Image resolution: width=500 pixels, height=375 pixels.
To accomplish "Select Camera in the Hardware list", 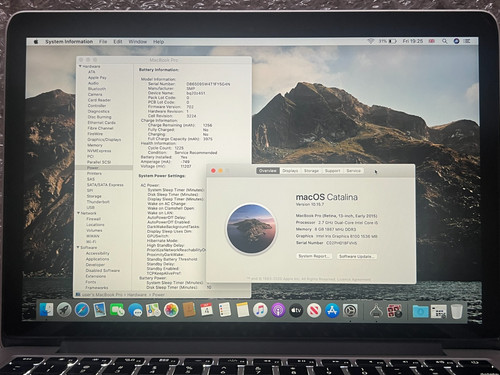I will pos(95,94).
